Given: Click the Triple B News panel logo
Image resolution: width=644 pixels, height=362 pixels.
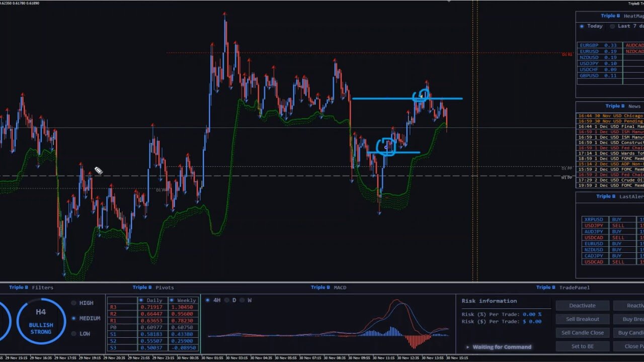Looking at the screenshot, I should click(x=615, y=106).
